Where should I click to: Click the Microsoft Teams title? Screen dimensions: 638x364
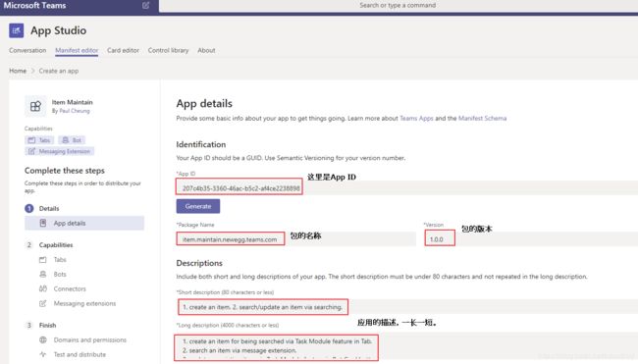[x=34, y=5]
